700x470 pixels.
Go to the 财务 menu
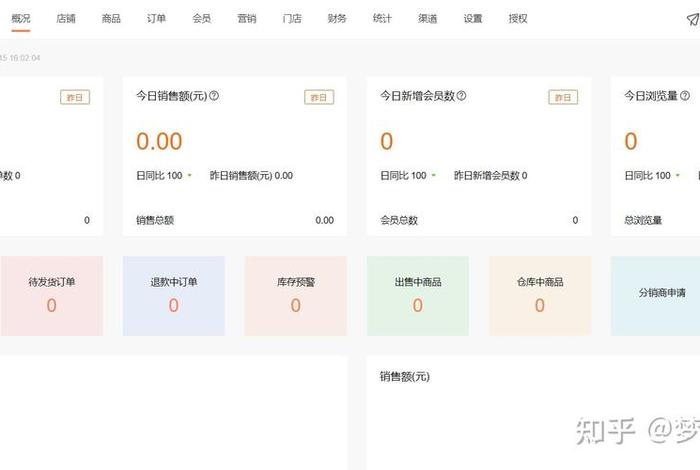337,18
